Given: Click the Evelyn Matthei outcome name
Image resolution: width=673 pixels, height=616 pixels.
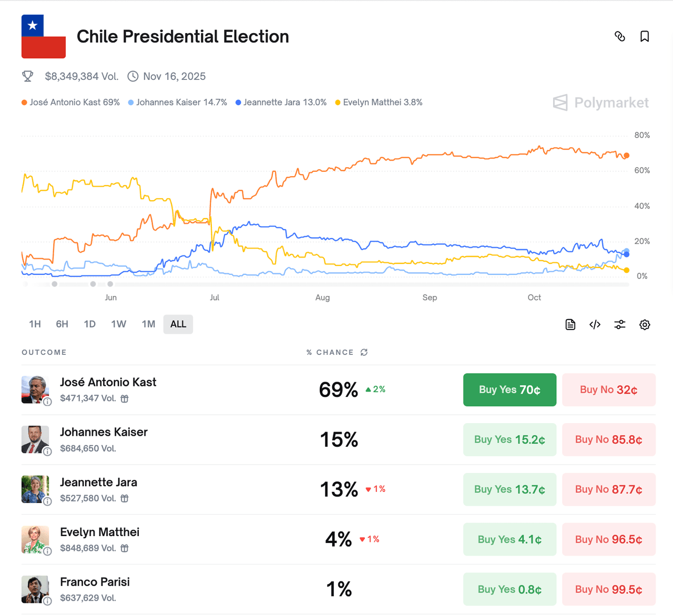Looking at the screenshot, I should [100, 532].
